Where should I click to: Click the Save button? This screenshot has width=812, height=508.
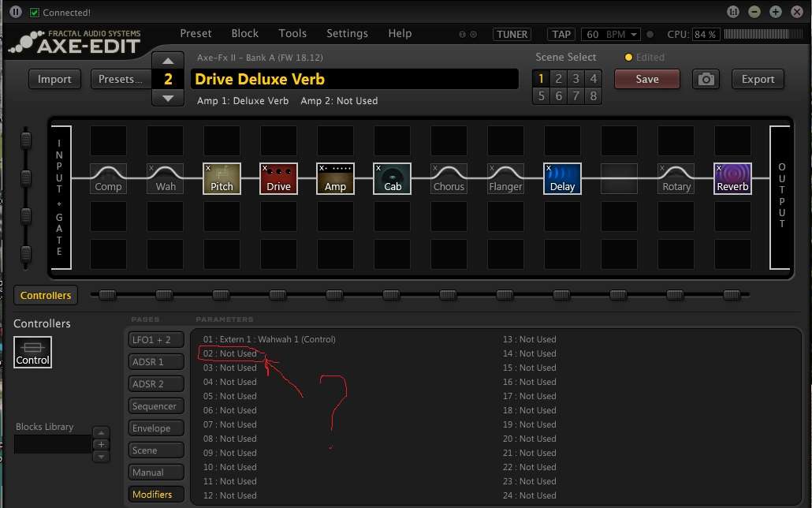[x=646, y=79]
